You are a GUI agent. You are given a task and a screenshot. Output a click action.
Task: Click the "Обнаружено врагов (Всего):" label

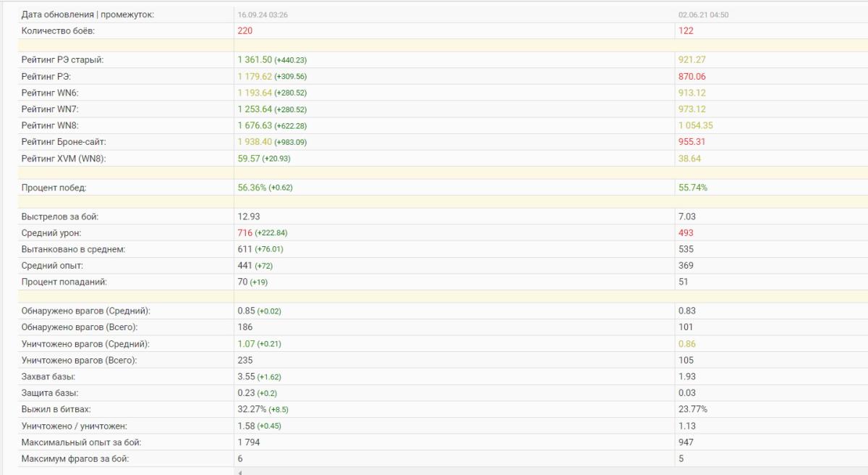[x=79, y=327]
